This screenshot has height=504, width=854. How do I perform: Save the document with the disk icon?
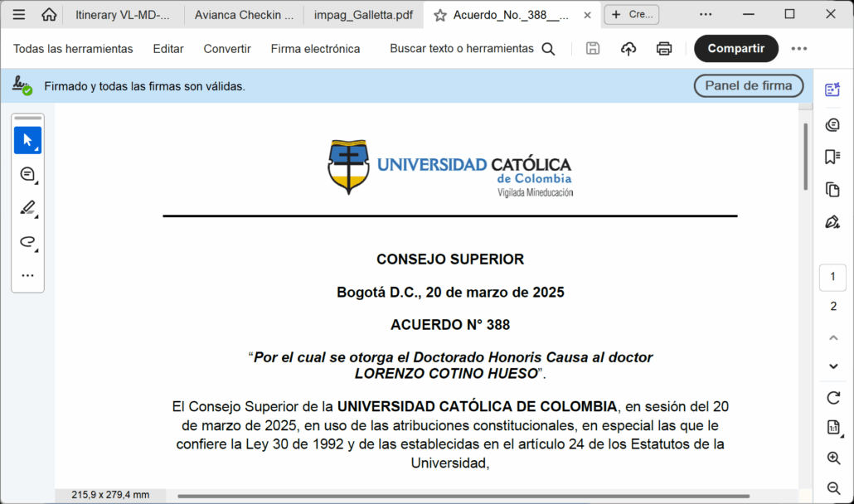click(593, 48)
